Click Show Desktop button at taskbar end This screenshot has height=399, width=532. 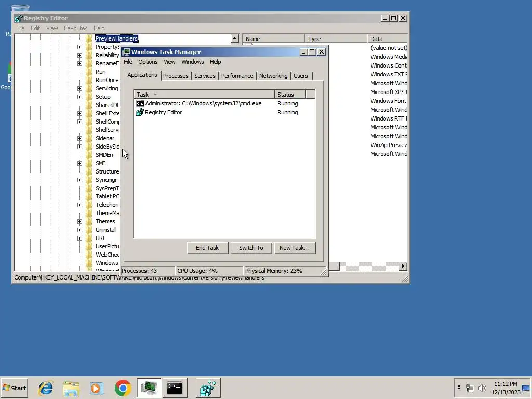[x=526, y=388]
